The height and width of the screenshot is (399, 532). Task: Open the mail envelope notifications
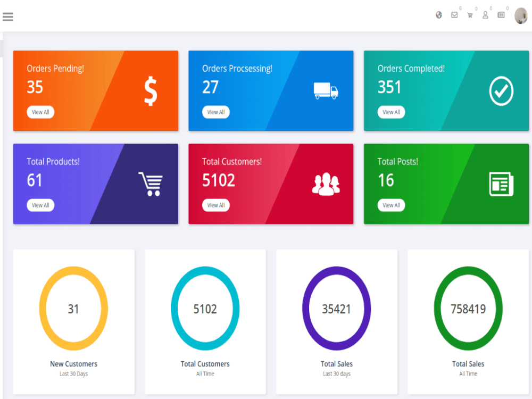click(454, 15)
